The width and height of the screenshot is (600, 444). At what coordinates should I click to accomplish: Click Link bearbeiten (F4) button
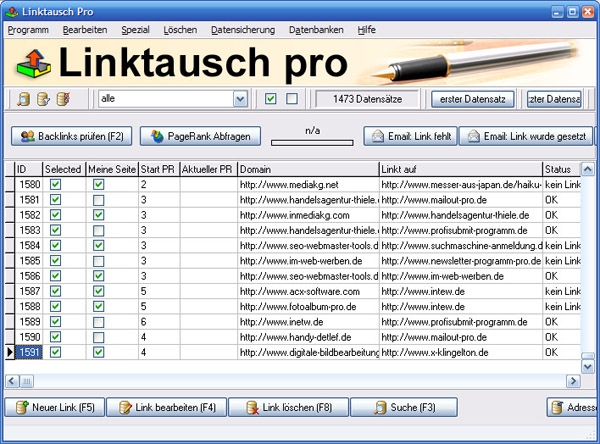click(x=168, y=407)
